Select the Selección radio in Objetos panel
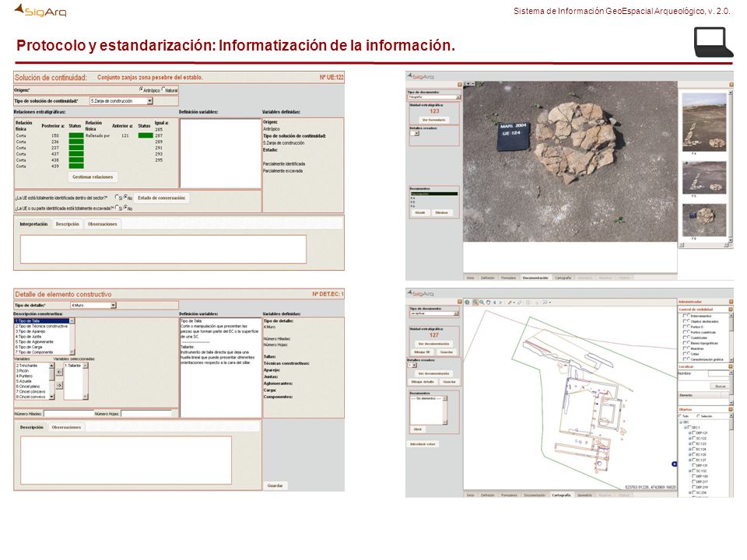 (x=699, y=416)
